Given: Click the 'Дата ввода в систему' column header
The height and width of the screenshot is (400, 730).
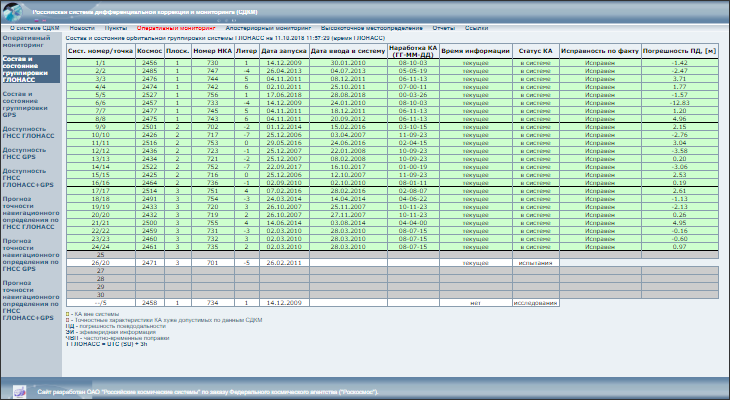Looking at the screenshot, I should [x=348, y=51].
